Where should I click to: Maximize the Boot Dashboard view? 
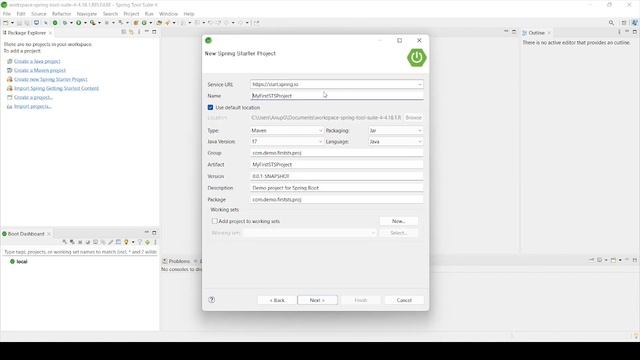point(154,233)
